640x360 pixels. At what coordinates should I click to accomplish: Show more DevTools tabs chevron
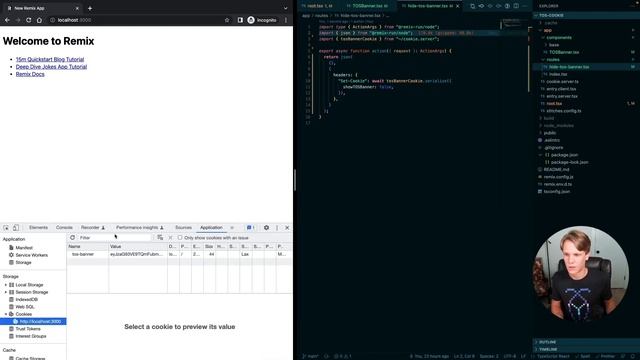232,228
